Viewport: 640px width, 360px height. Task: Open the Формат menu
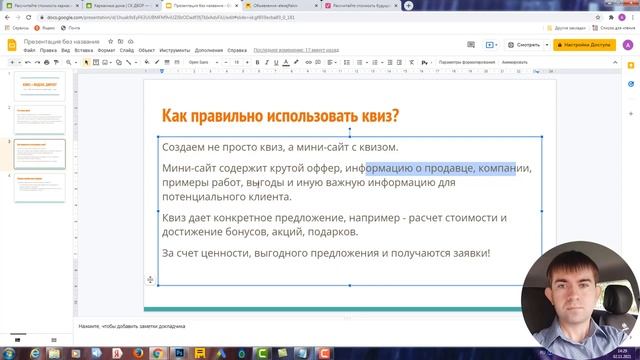[107, 50]
